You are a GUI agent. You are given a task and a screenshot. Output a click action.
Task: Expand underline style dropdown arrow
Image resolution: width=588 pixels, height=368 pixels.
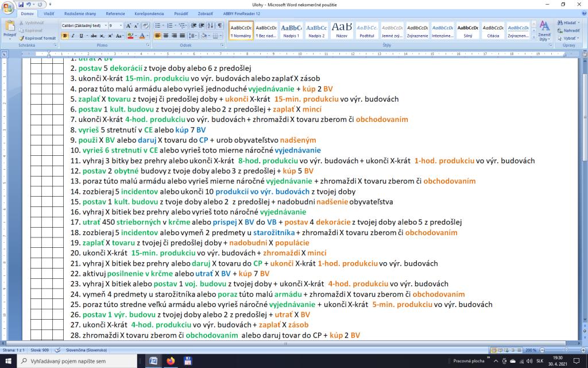tap(87, 36)
